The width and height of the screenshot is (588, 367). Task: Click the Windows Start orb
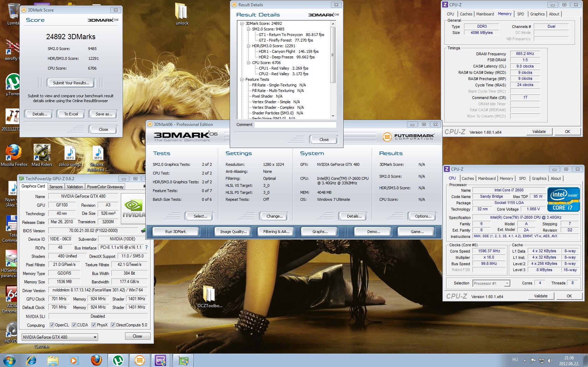point(9,360)
